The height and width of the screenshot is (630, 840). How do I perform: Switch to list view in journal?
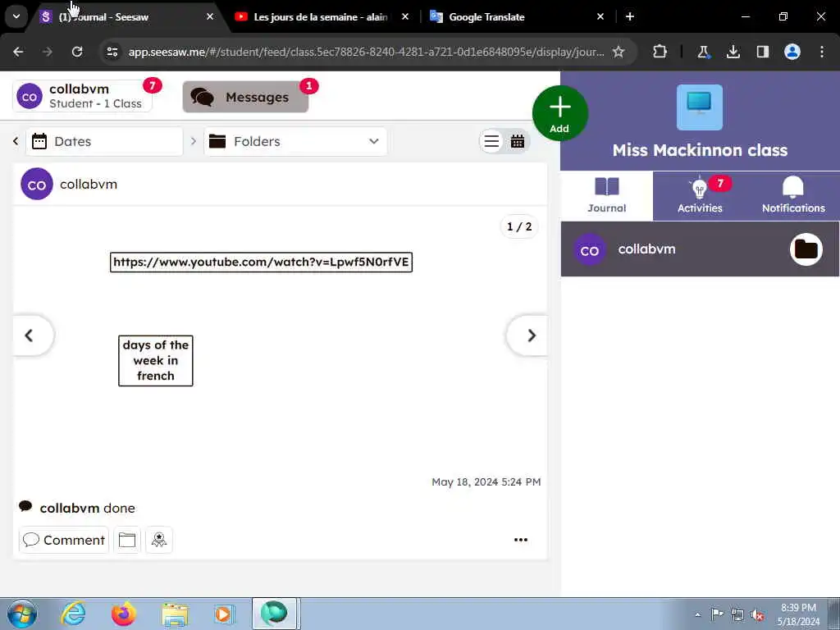[x=492, y=141]
